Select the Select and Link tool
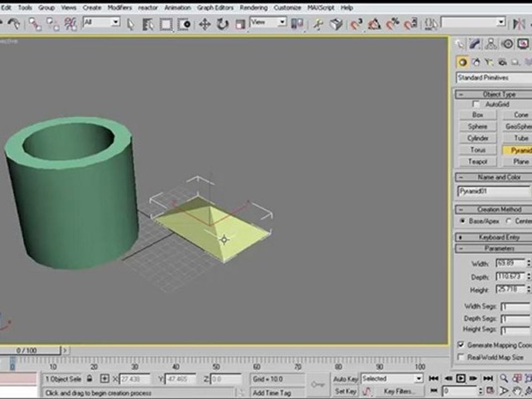Viewport: 532px width, 399px height. click(34, 24)
